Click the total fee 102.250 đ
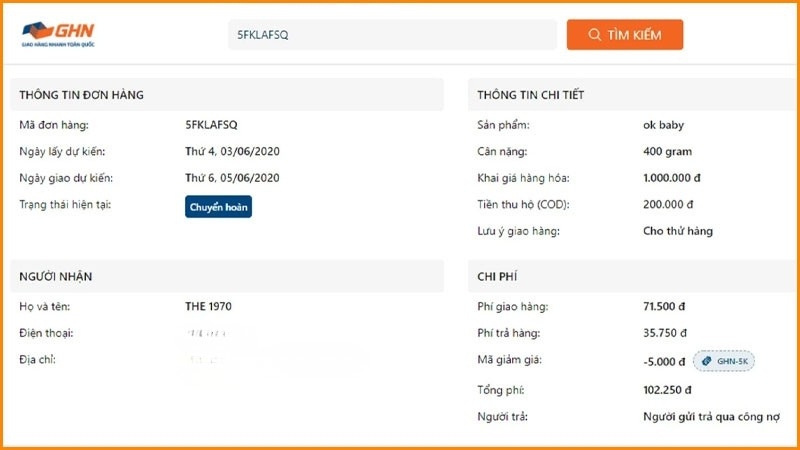The height and width of the screenshot is (450, 800). pos(669,389)
